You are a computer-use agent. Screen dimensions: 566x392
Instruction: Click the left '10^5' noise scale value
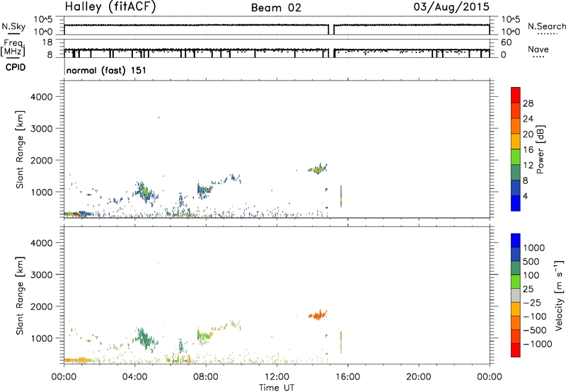(x=44, y=20)
